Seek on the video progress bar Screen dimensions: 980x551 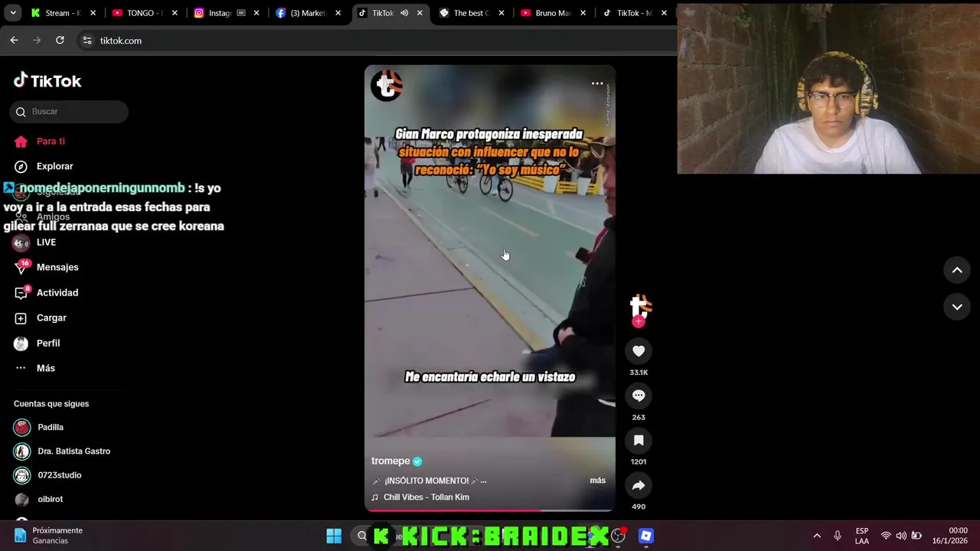click(490, 510)
